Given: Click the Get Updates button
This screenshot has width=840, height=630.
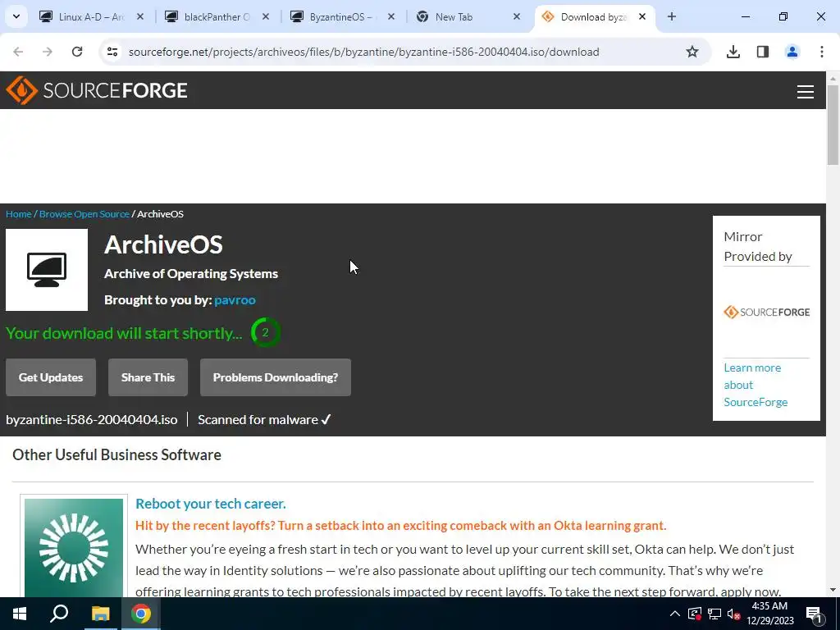Looking at the screenshot, I should tap(51, 377).
